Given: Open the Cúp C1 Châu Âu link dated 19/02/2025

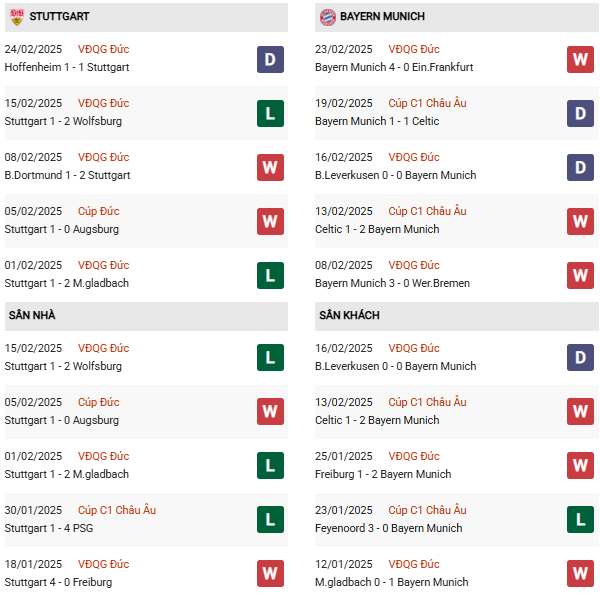Looking at the screenshot, I should pyautogui.click(x=427, y=103).
